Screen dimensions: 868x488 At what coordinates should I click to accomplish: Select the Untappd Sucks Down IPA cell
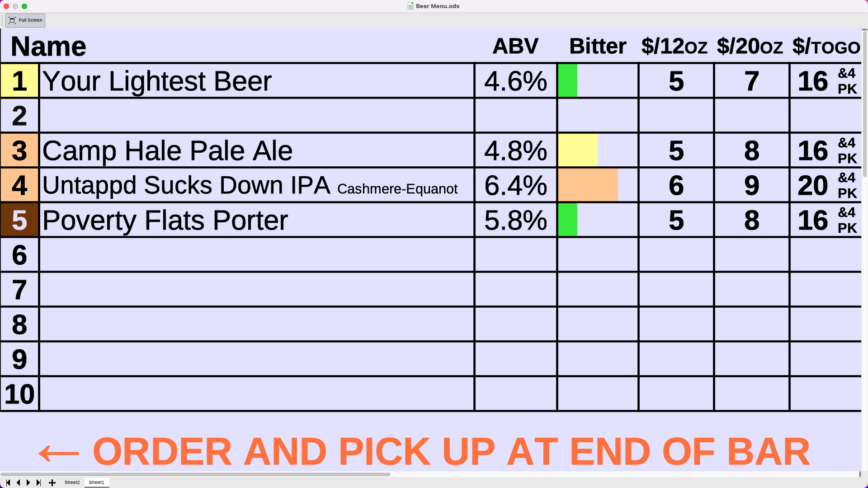(257, 185)
